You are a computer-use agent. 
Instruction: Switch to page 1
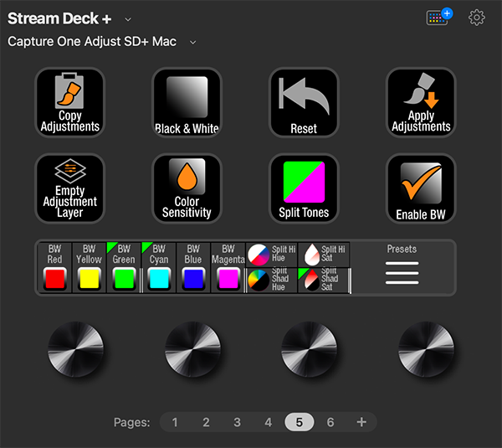[x=175, y=422]
